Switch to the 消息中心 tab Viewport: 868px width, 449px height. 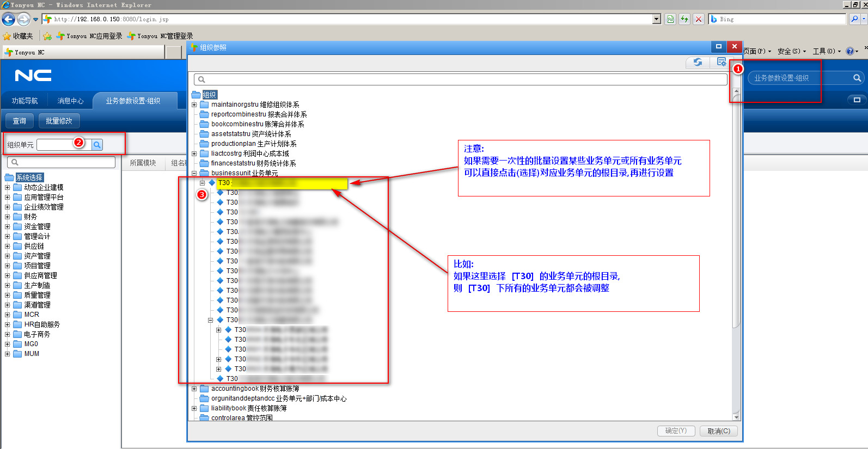(x=70, y=101)
